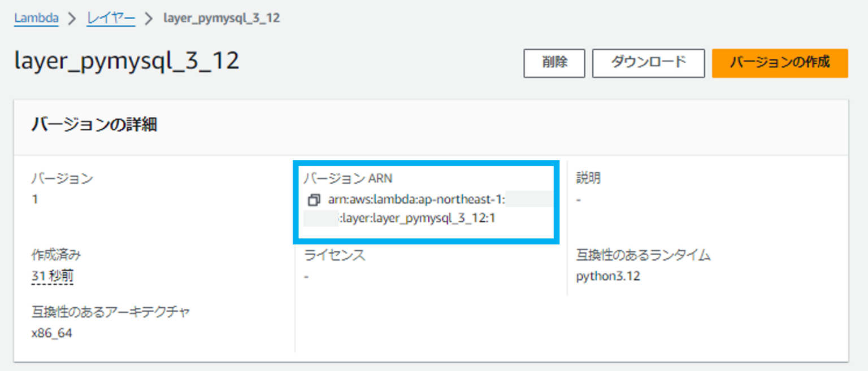
Task: Open the レイヤー breadcrumb link
Action: [x=111, y=18]
